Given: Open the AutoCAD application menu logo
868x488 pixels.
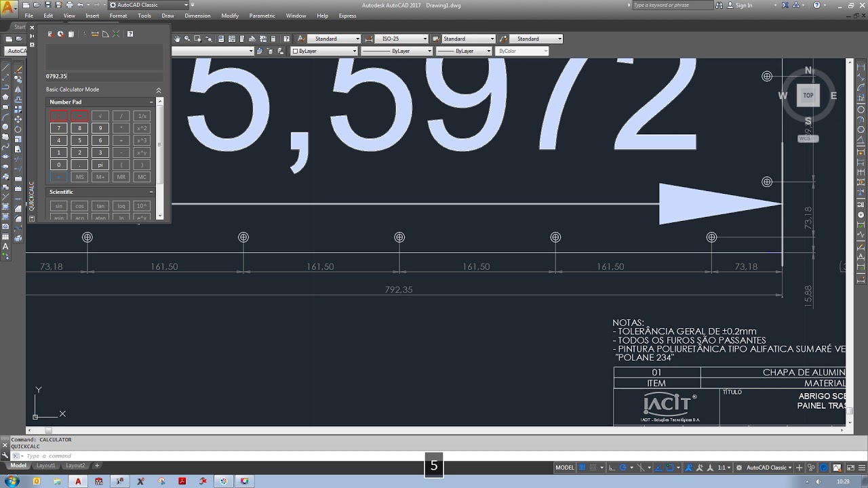Looking at the screenshot, I should pos(9,9).
